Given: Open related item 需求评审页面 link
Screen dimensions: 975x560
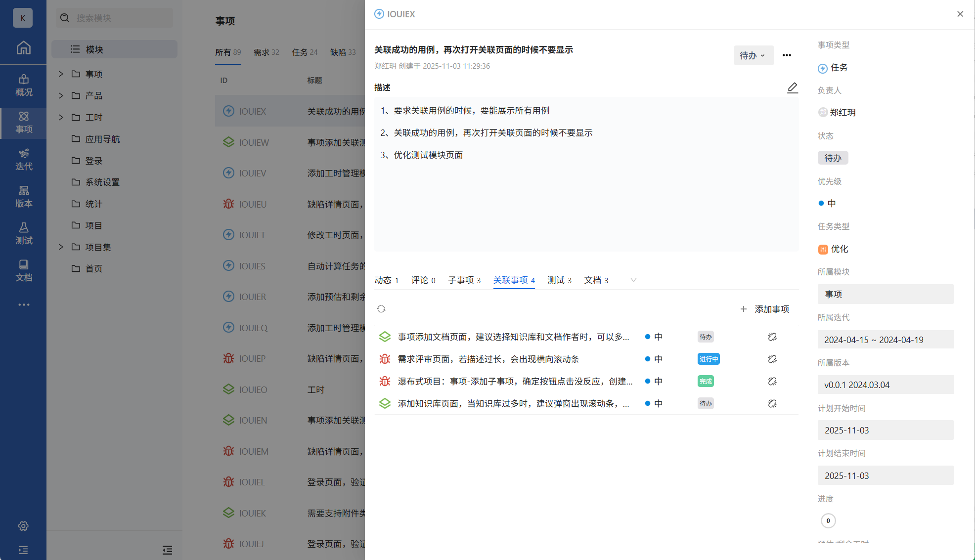Looking at the screenshot, I should [488, 359].
